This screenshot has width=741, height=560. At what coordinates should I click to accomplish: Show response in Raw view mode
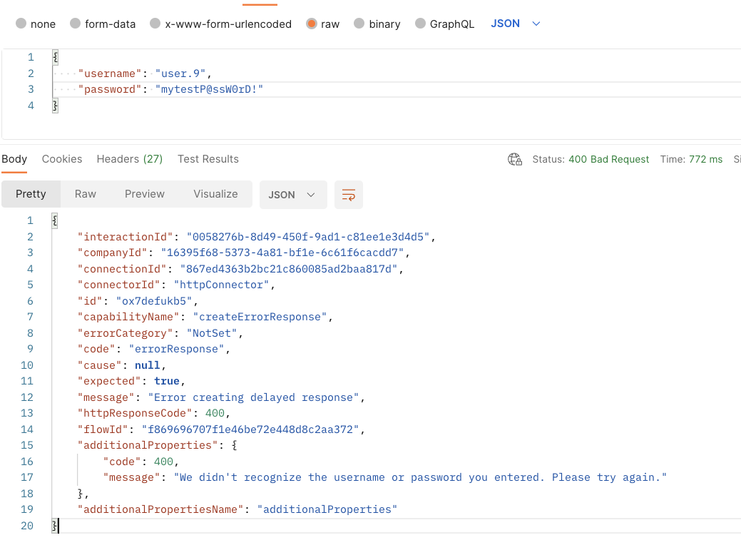coord(86,194)
